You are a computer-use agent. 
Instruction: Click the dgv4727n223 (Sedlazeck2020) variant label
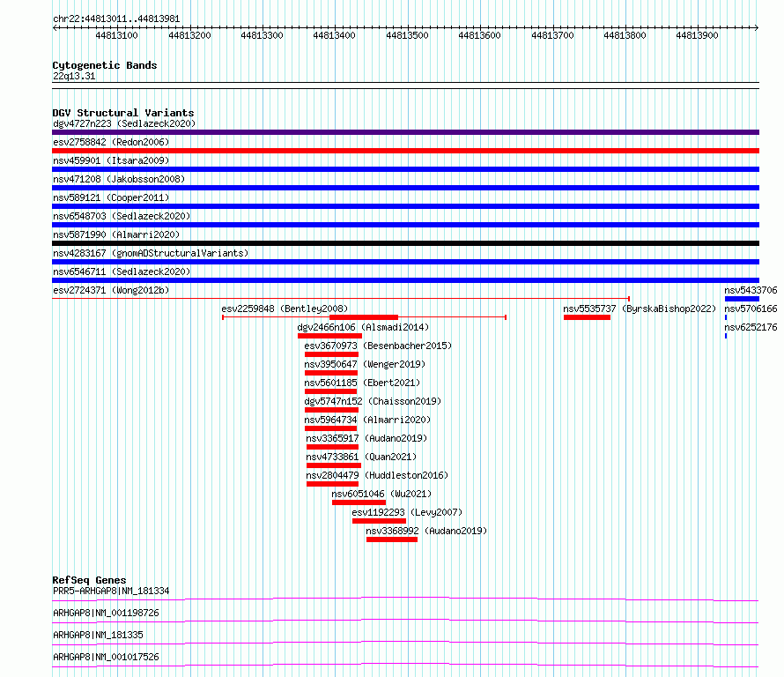[124, 123]
